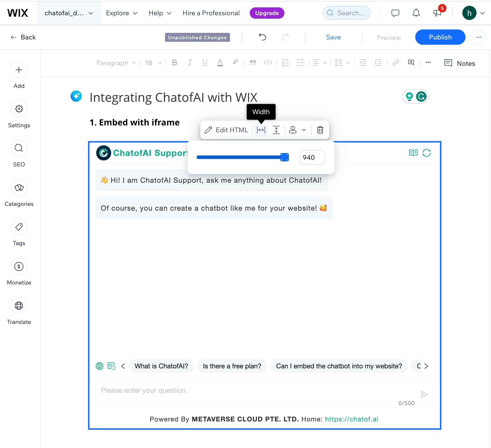Expand the Explore menu
491x448 pixels.
pos(122,13)
